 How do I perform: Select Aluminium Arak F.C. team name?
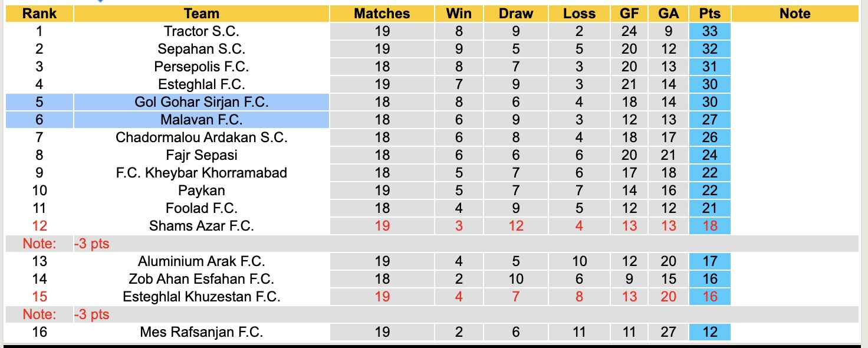(201, 261)
